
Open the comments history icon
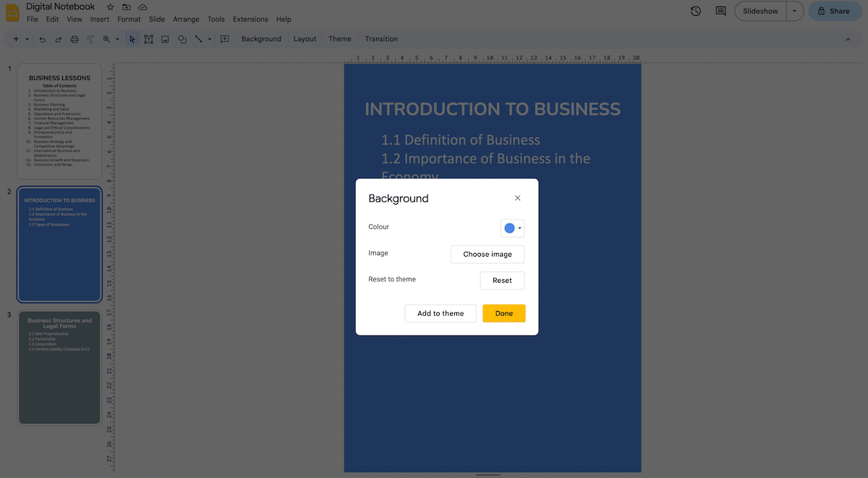[720, 11]
